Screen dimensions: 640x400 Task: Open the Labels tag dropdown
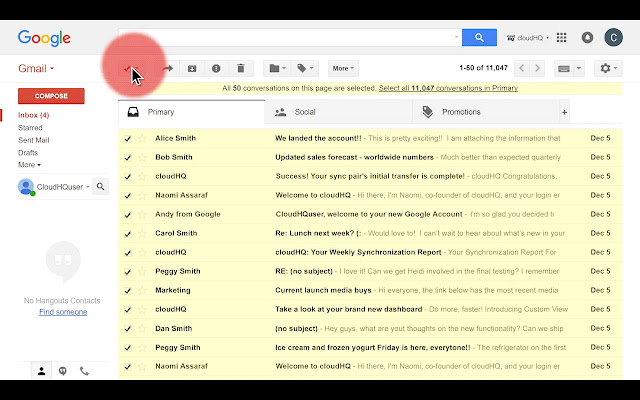point(305,69)
